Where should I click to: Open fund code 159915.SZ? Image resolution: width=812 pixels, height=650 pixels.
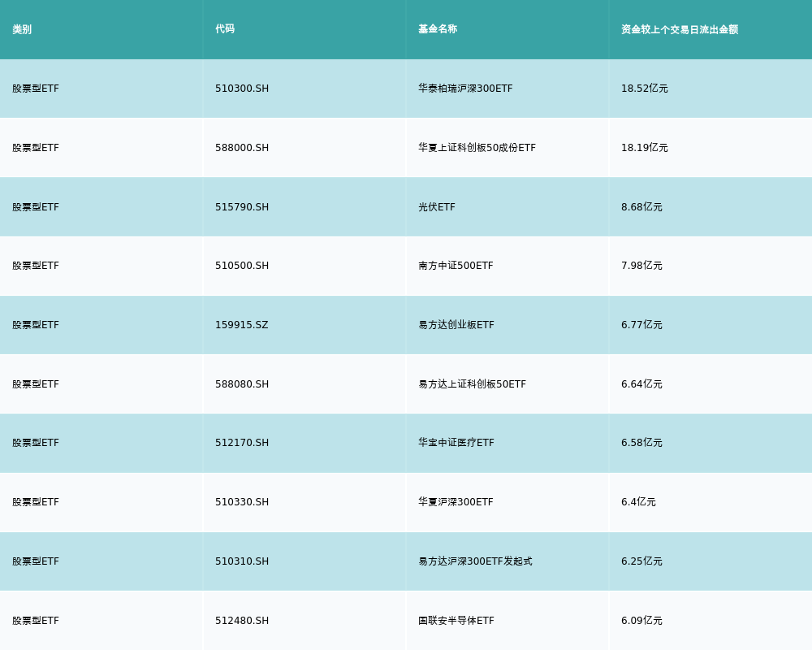[x=241, y=325]
